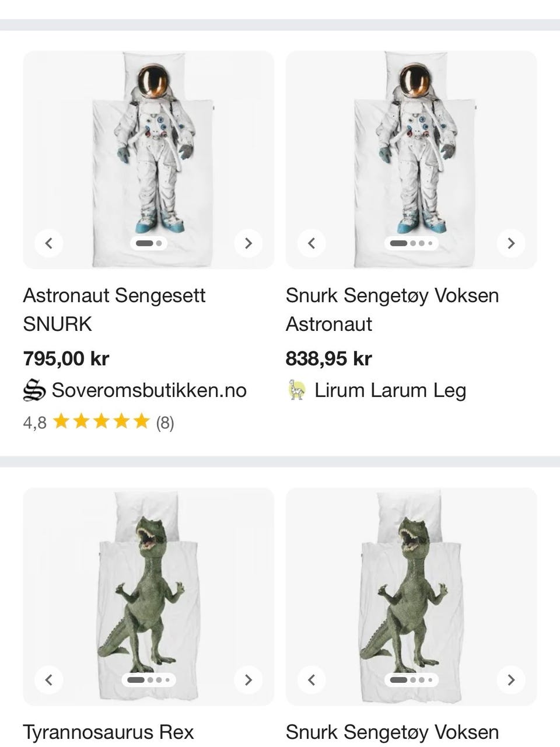
Task: Go to next image of Snurk Sengetøy Voksen Astronaut
Action: [511, 243]
